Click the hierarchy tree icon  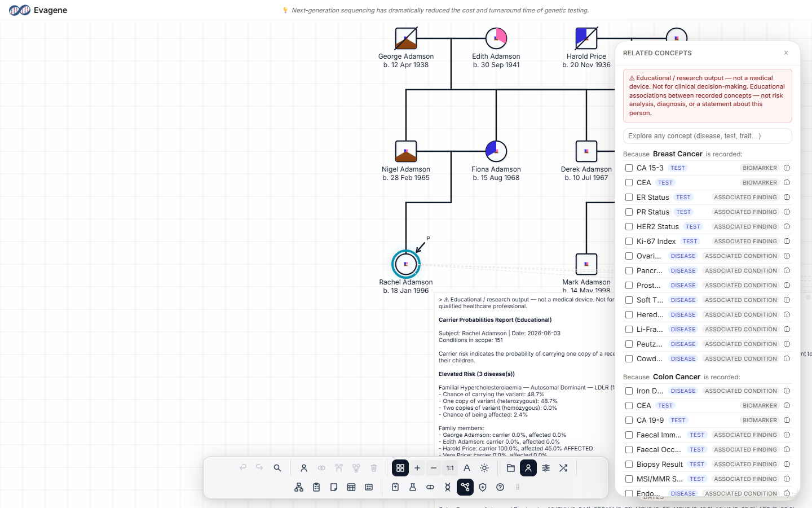click(299, 487)
